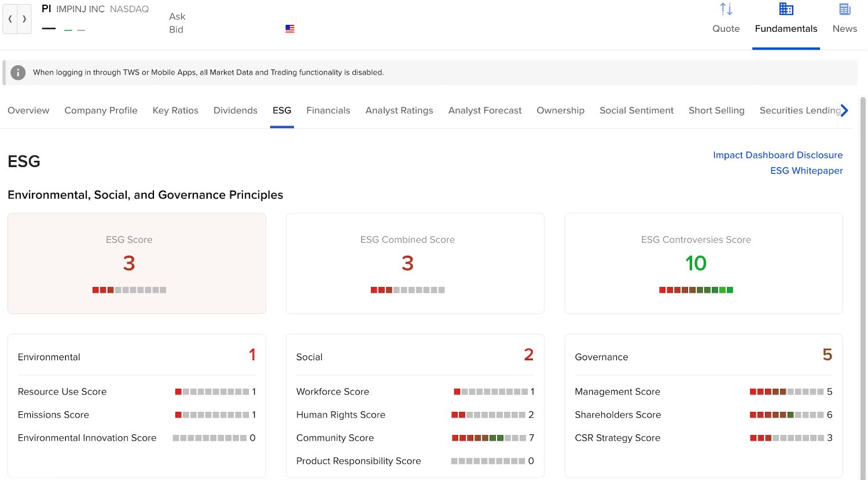868x480 pixels.
Task: Click the Social score value 2
Action: click(529, 355)
